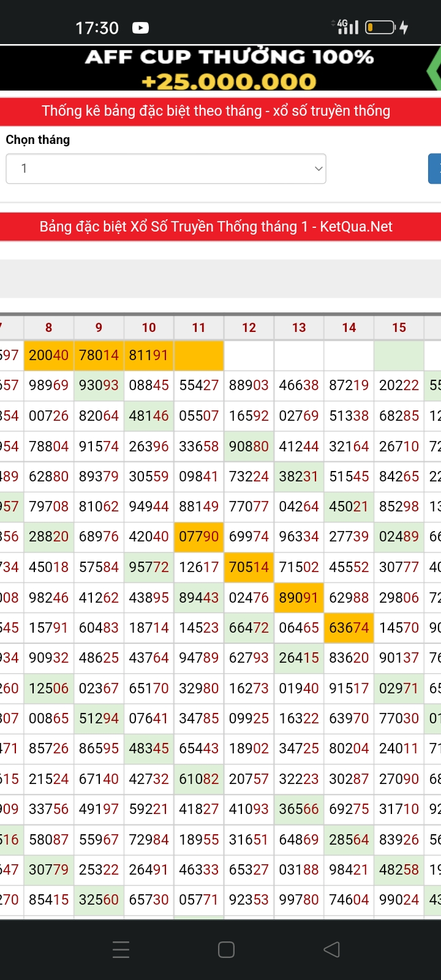Screen dimensions: 441x980
Task: Tap the YouTube icon in status bar
Action: (x=140, y=28)
